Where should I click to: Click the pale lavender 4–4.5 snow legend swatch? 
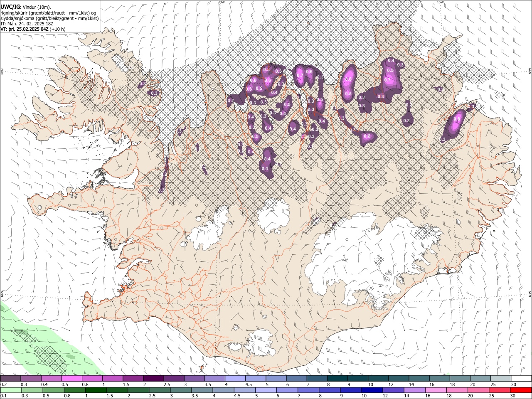pos(234,379)
